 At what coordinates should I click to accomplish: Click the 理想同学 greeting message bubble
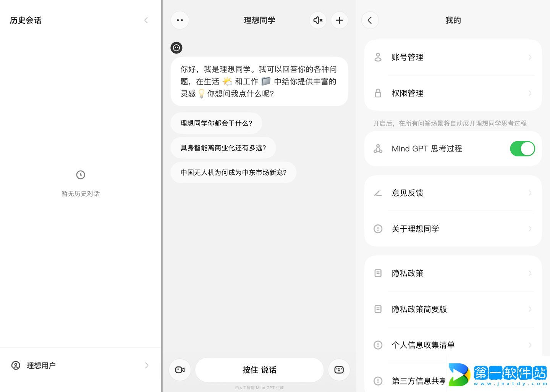(x=259, y=81)
